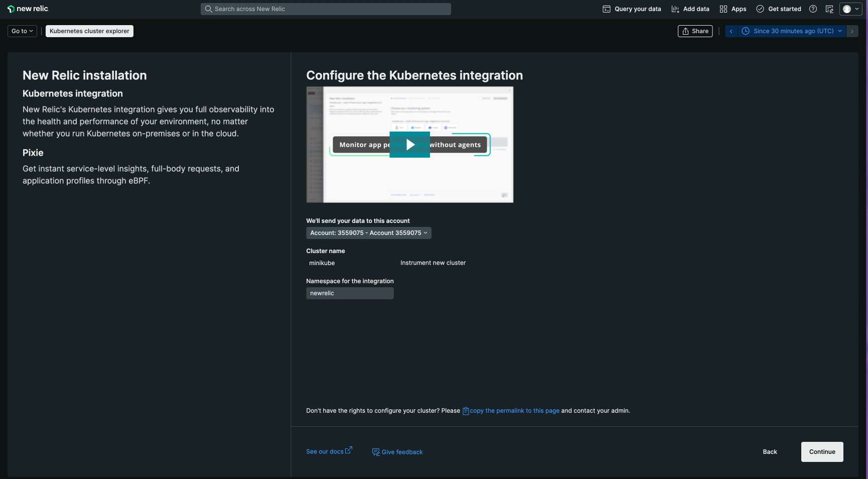Click the video thumbnail preview corner
The image size is (868, 479).
pos(505,195)
